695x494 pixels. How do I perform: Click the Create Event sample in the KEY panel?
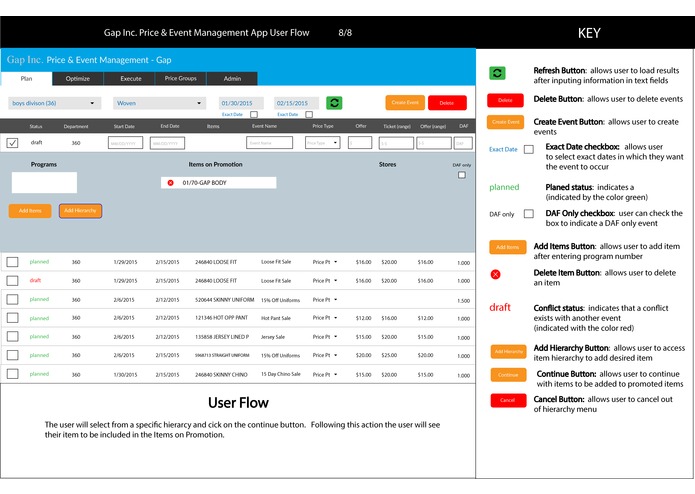(x=505, y=122)
